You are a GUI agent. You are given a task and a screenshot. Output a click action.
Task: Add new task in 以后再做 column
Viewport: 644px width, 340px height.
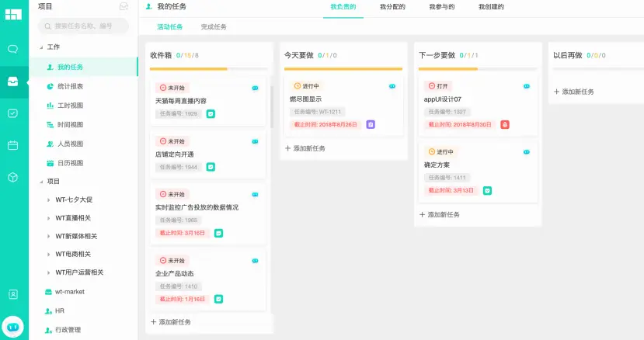point(574,92)
